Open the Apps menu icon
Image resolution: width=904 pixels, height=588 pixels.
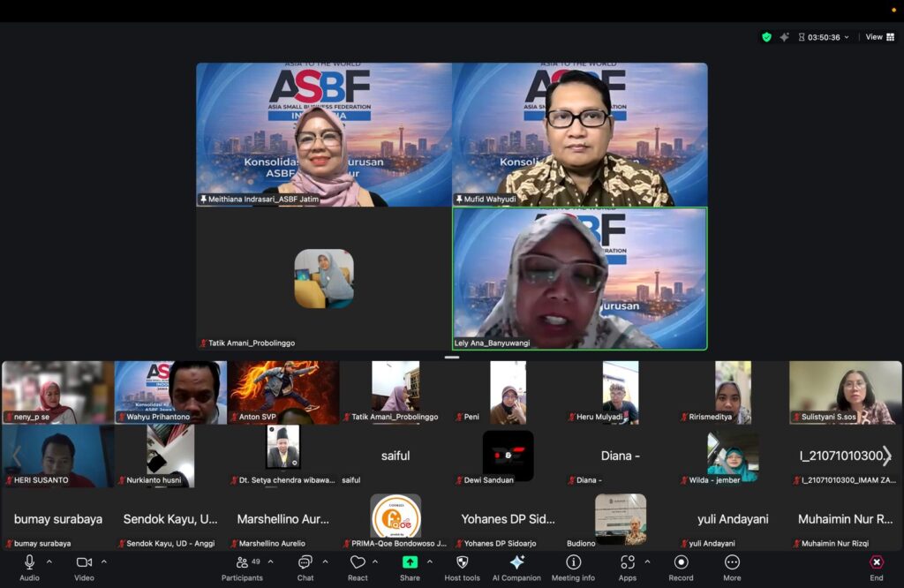coord(628,567)
